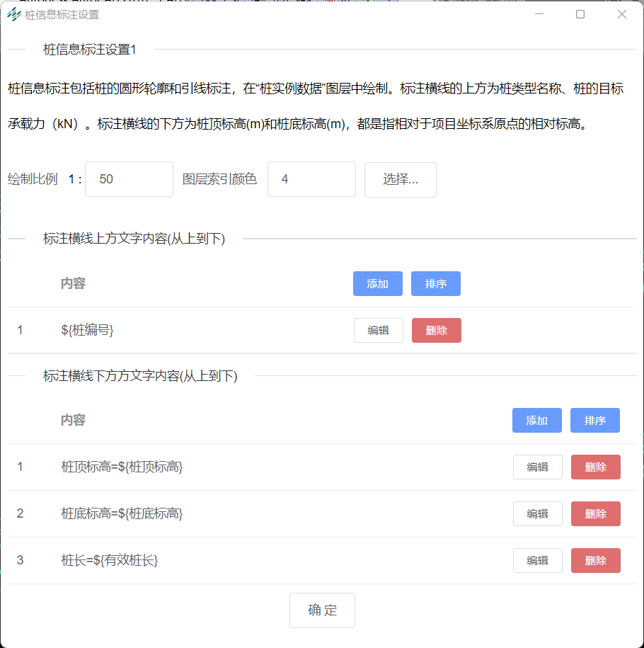Delete the ${桩编号} annotation entry
Viewport: 644px width, 648px height.
[x=436, y=330]
